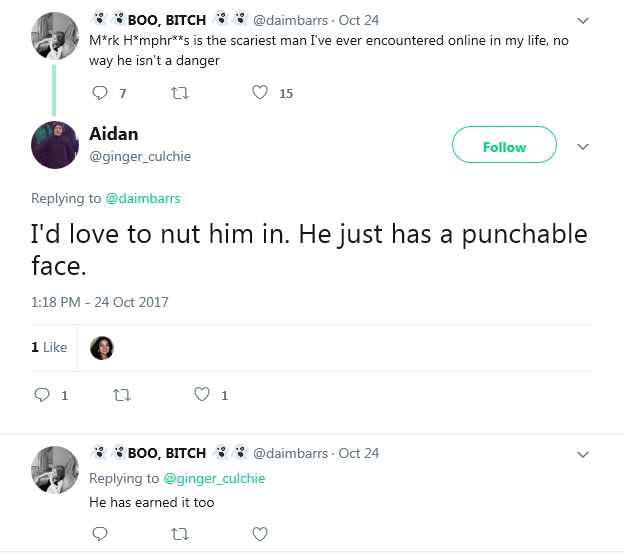
Task: Retweet the top tweet by daimbarrs
Action: [x=180, y=93]
